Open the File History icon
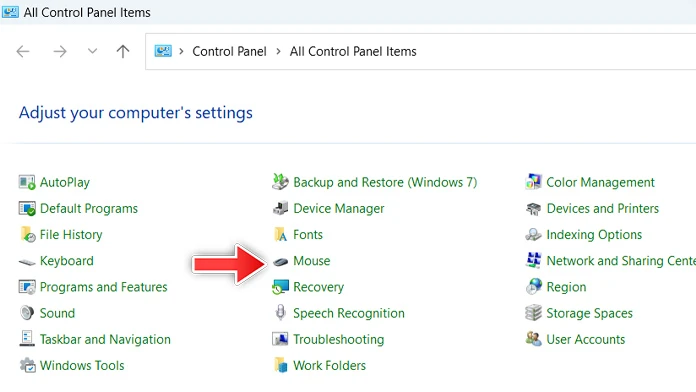The image size is (696, 392). [x=28, y=235]
